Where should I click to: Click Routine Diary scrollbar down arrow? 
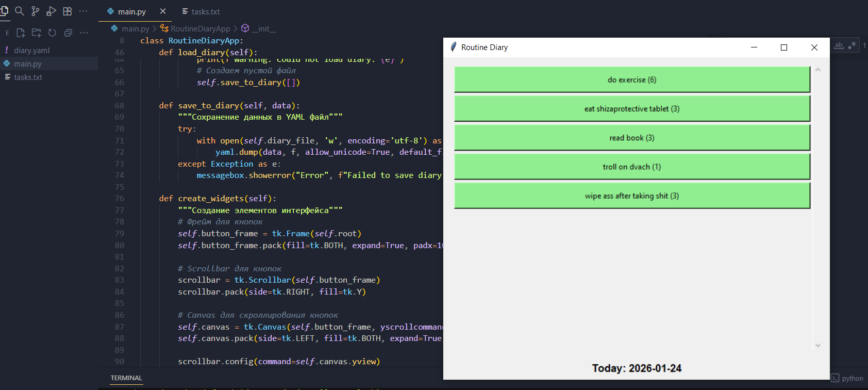pyautogui.click(x=818, y=346)
